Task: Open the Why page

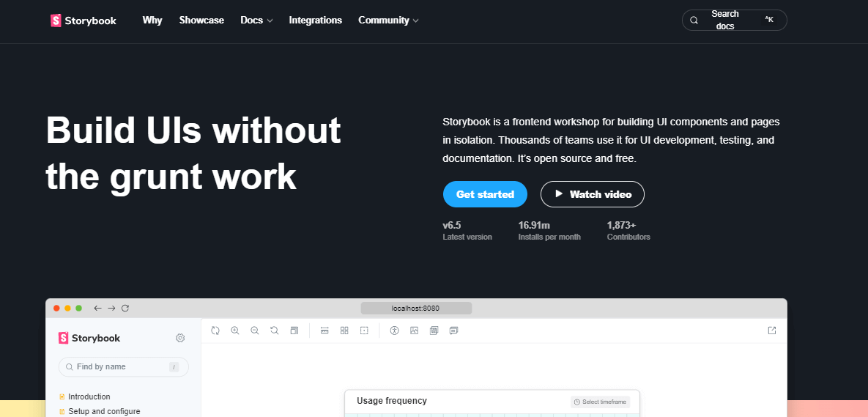Action: point(152,21)
